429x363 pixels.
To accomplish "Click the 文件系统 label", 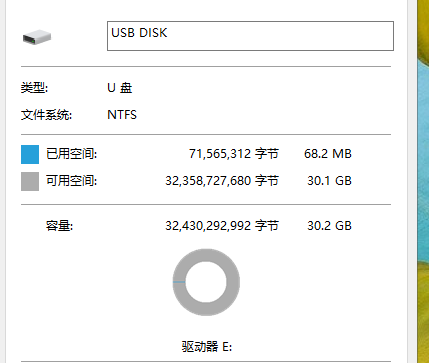I will click(x=46, y=115).
